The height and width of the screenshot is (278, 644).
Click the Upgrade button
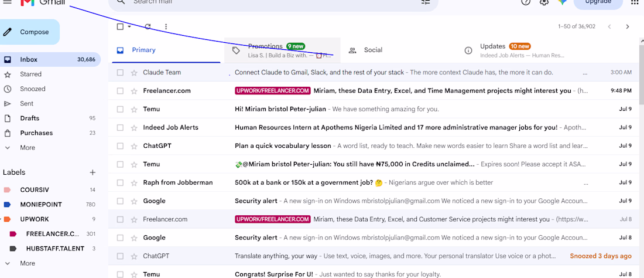point(598,2)
